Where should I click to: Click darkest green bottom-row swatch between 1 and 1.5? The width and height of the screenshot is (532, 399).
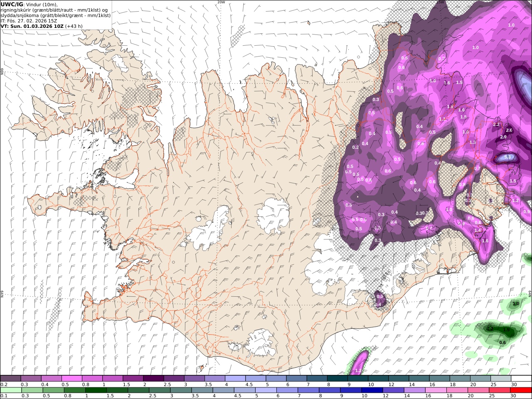point(95,390)
